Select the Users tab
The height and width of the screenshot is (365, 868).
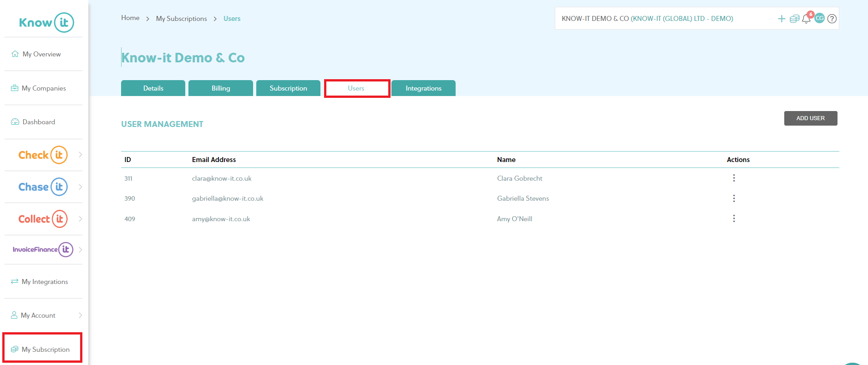tap(356, 88)
